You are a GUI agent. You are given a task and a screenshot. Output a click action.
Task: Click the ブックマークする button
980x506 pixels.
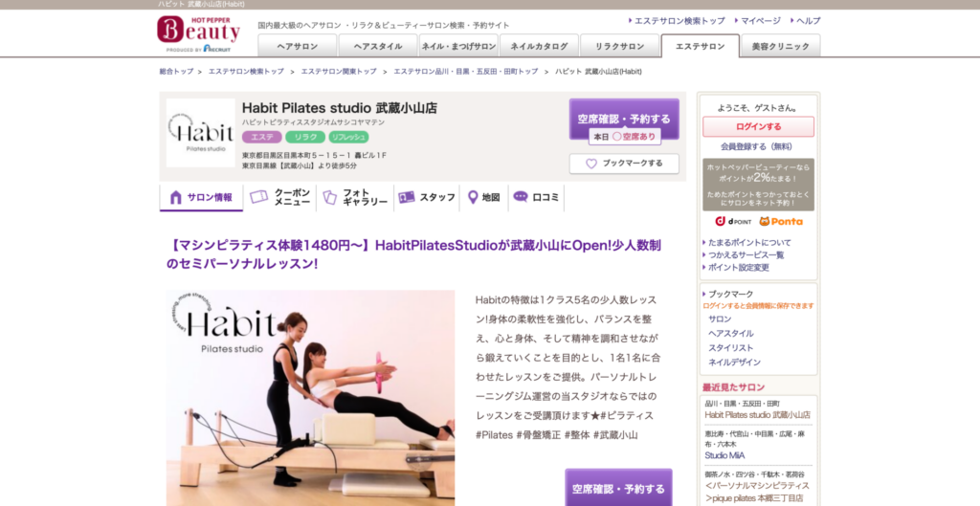point(624,164)
